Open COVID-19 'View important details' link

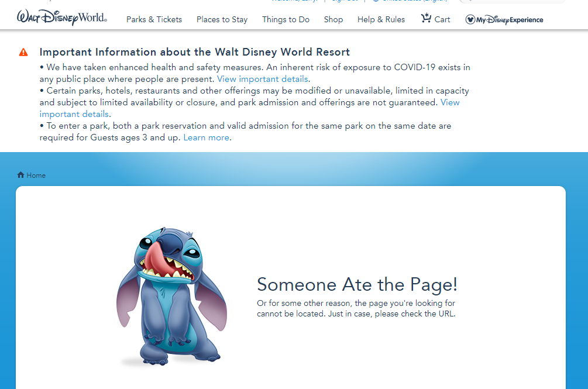tap(262, 79)
